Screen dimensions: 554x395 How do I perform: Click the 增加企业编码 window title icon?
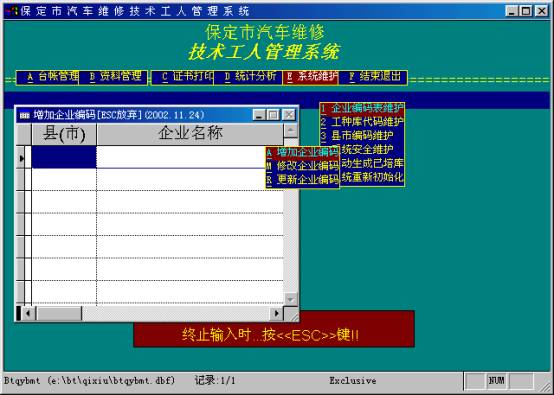tap(25, 115)
